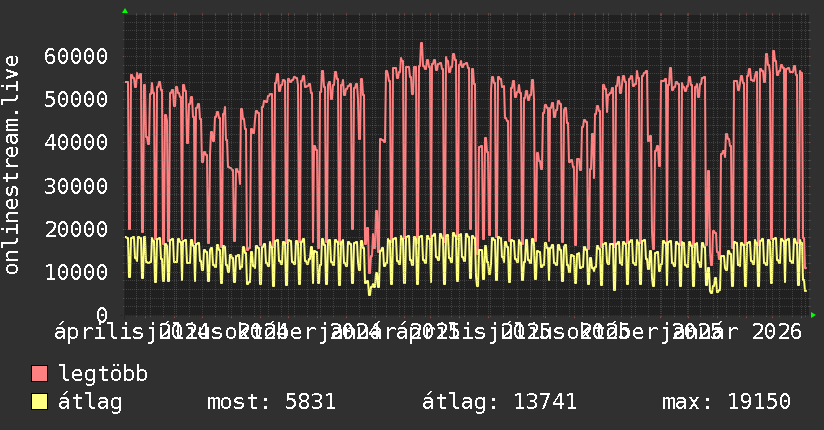The width and height of the screenshot is (824, 430).
Task: Select the legtöbb legend label
Action: (x=103, y=373)
